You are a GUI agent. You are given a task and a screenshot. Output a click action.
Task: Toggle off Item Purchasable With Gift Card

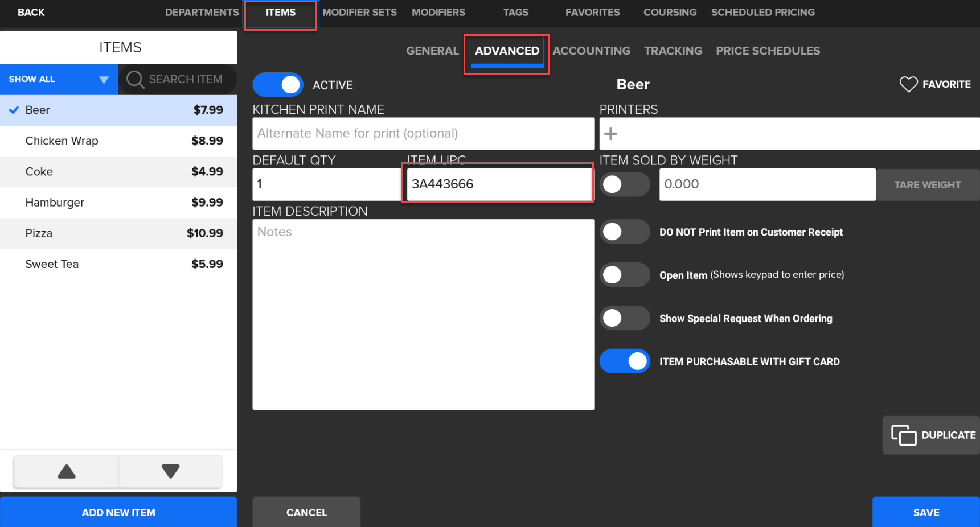coord(624,361)
